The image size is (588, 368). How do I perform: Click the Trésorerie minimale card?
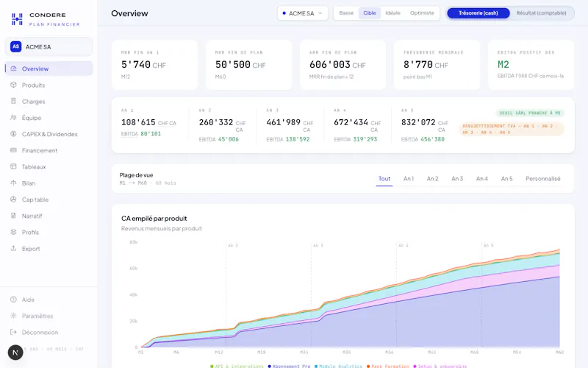pyautogui.click(x=437, y=65)
